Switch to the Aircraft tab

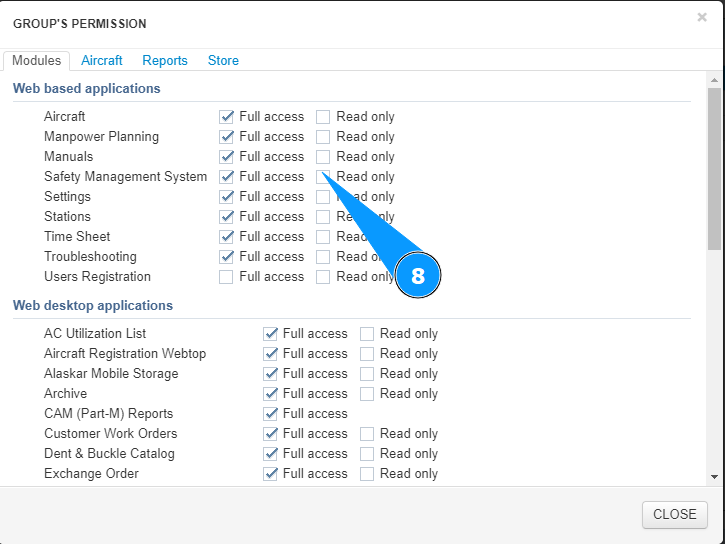pyautogui.click(x=102, y=61)
